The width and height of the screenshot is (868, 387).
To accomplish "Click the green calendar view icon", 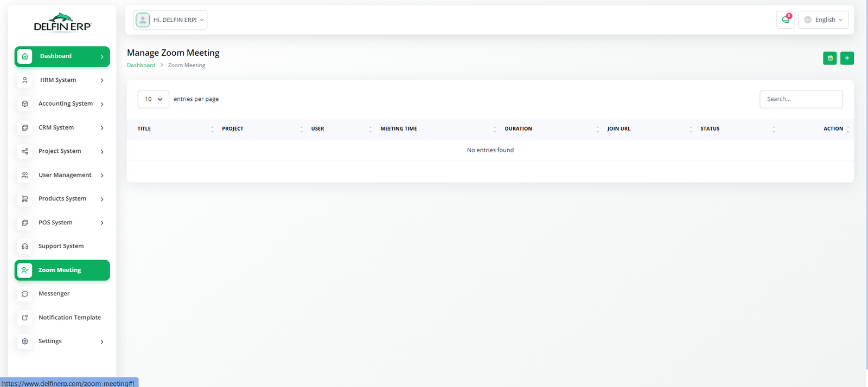I will [829, 58].
